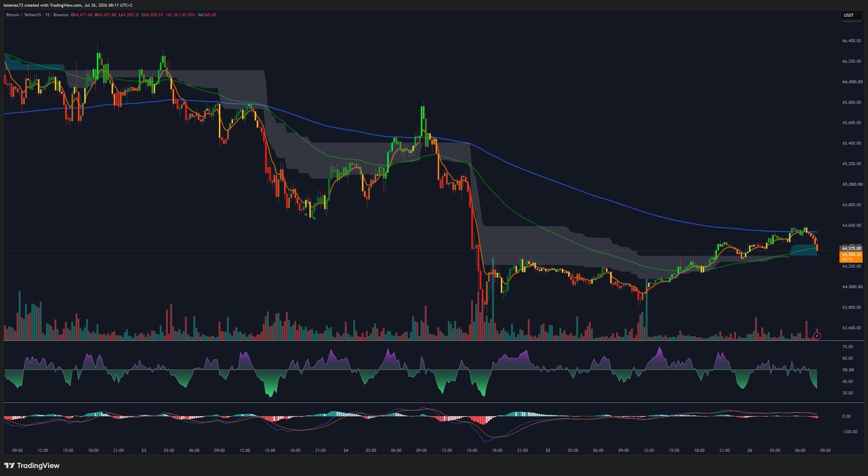Screen dimensions: 868x476
Task: Click the Bitcoin / TetherUS symbol title
Action: [37, 15]
